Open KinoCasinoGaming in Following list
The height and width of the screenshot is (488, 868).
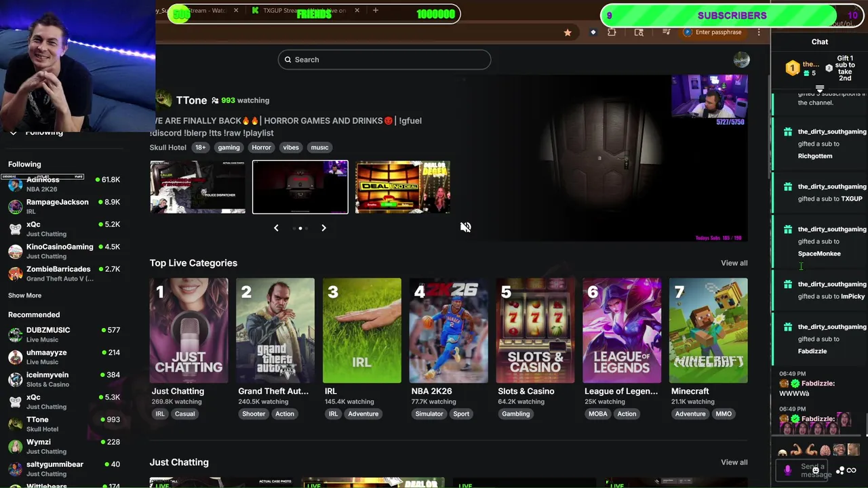click(x=64, y=251)
